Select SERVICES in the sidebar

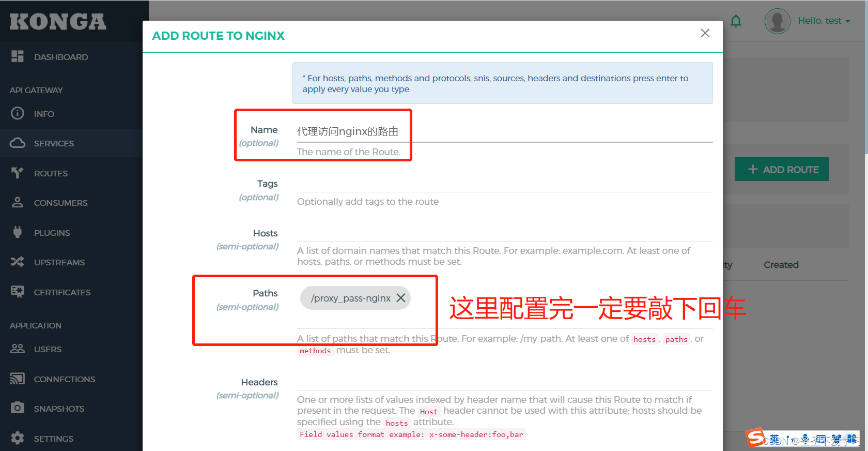[54, 143]
